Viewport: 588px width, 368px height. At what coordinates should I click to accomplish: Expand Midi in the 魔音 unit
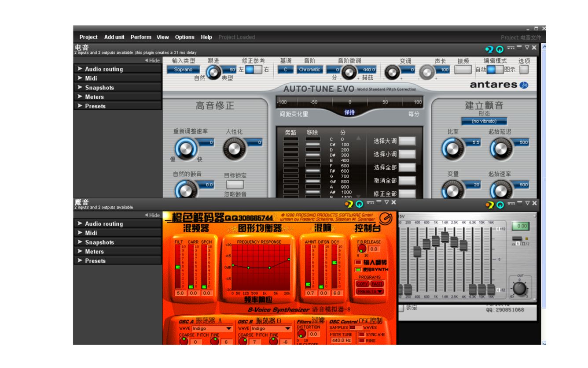(118, 233)
